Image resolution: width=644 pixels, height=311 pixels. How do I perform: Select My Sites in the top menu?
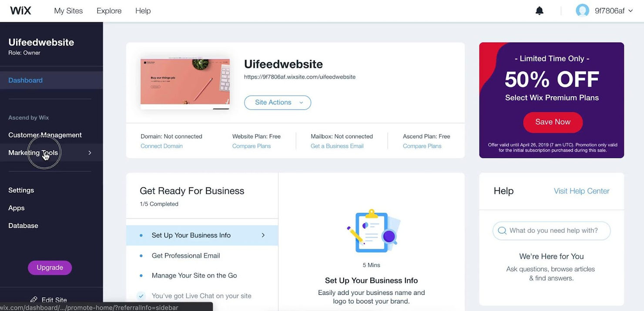click(x=68, y=10)
